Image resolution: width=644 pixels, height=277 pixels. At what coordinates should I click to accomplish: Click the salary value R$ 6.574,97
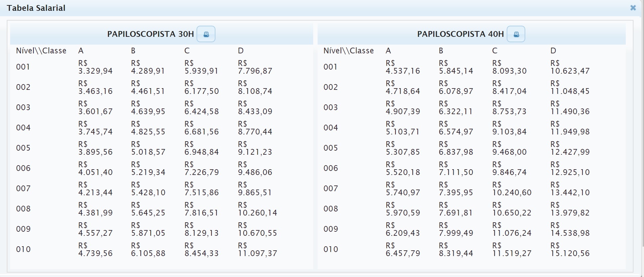(456, 128)
